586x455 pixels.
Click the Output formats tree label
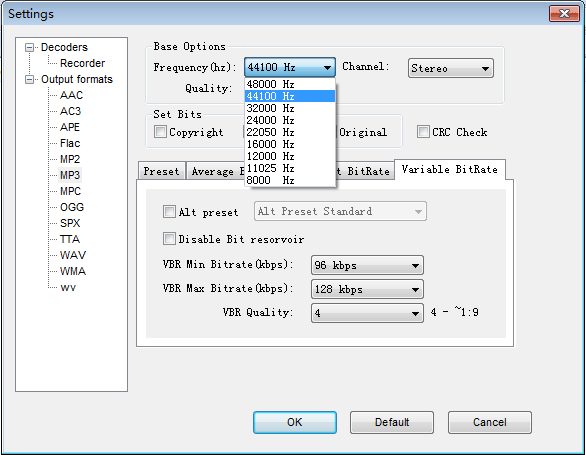pyautogui.click(x=77, y=80)
